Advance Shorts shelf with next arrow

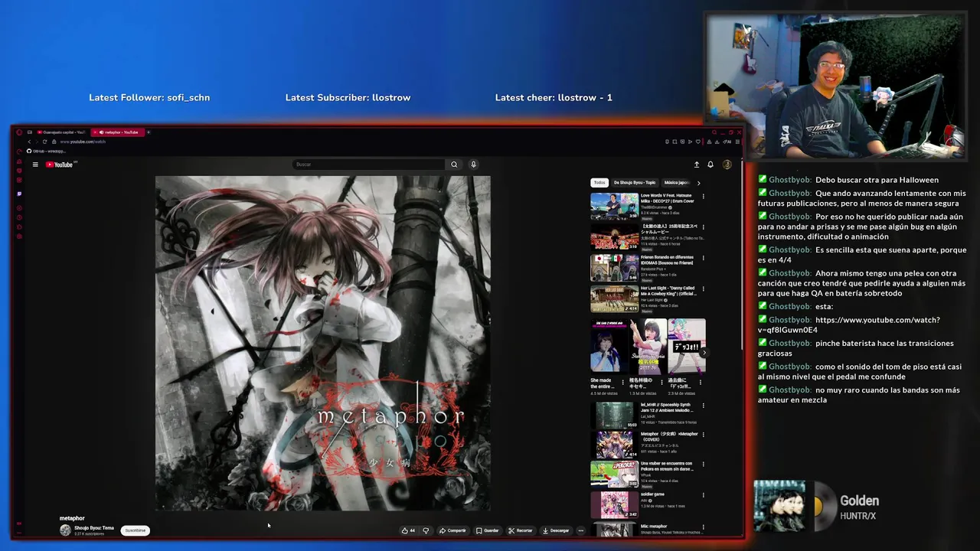tap(704, 353)
